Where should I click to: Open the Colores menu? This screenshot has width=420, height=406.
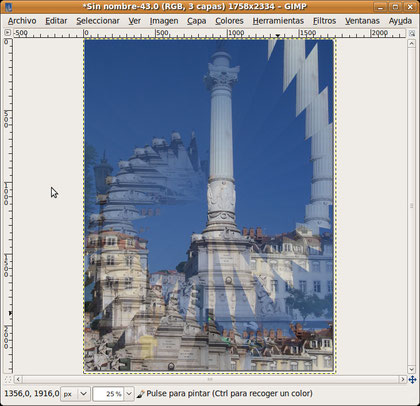click(229, 21)
